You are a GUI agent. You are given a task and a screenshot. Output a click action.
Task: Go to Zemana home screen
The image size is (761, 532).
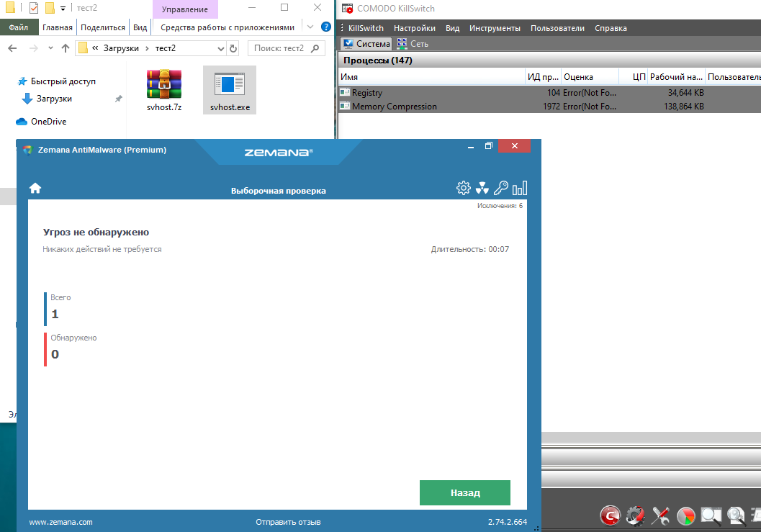(35, 189)
